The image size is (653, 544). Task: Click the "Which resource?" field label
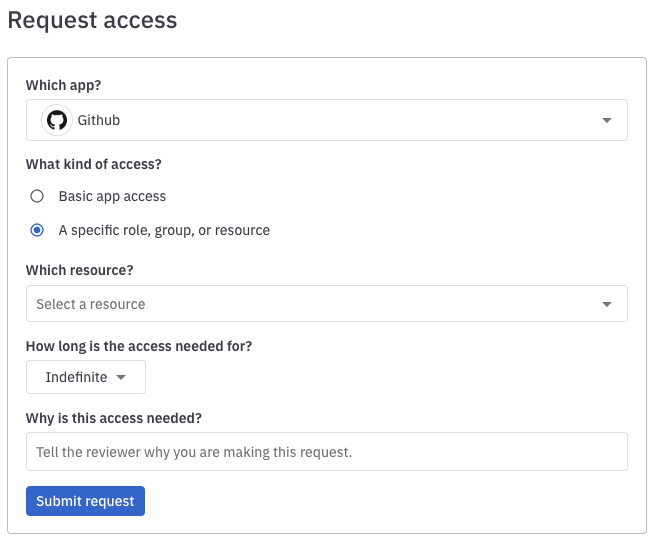click(80, 270)
